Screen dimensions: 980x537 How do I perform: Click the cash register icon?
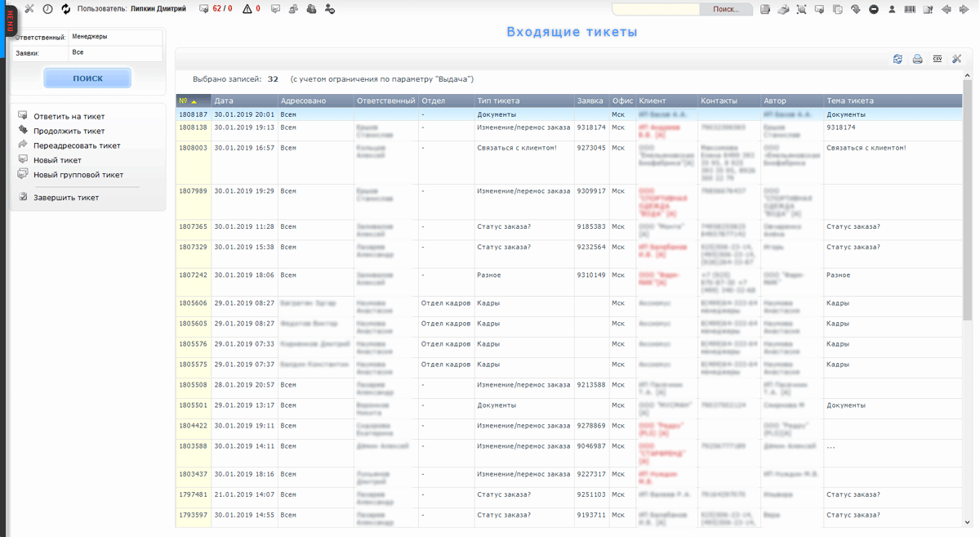783,9
